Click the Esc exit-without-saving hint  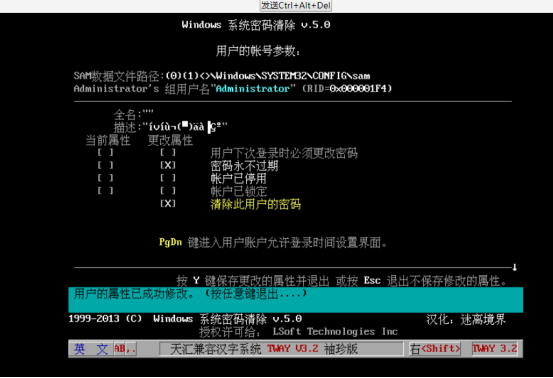tap(372, 281)
